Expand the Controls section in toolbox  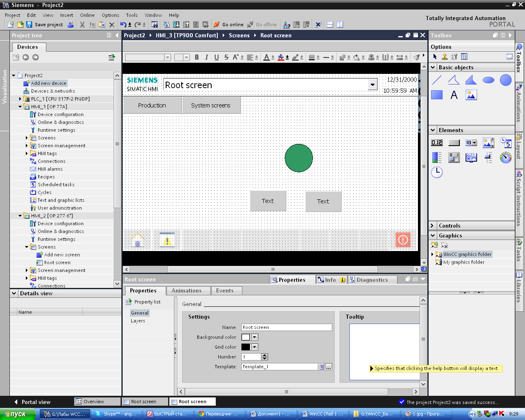pyautogui.click(x=432, y=226)
